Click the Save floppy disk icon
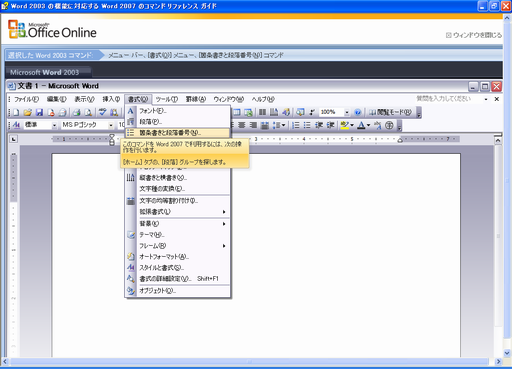This screenshot has width=512, height=369. click(39, 112)
